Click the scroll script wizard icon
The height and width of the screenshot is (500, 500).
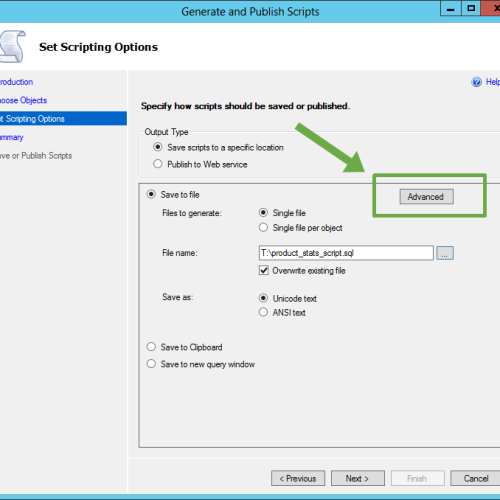tap(13, 46)
